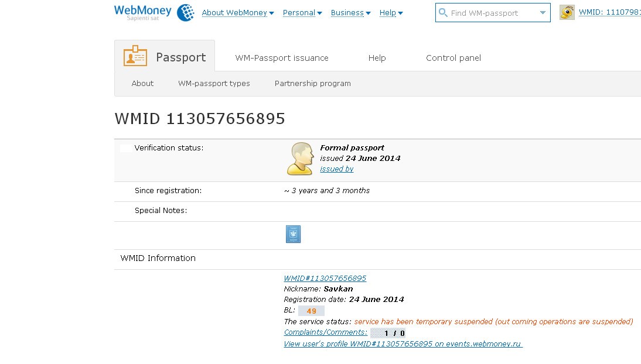Click the BL value 49 badge
Viewport: 641px width, 364px height.
pos(311,311)
